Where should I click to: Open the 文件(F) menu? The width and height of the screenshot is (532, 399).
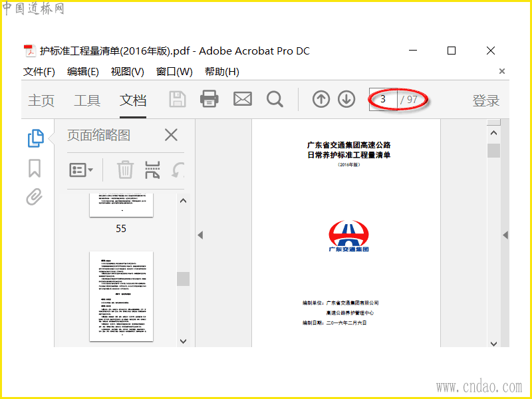[39, 72]
